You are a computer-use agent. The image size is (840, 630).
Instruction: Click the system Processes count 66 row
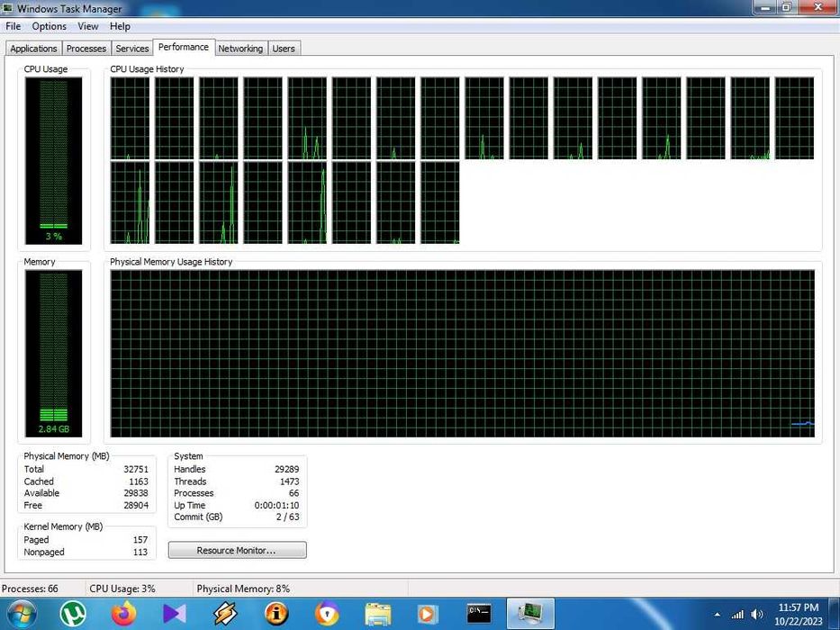[x=236, y=493]
